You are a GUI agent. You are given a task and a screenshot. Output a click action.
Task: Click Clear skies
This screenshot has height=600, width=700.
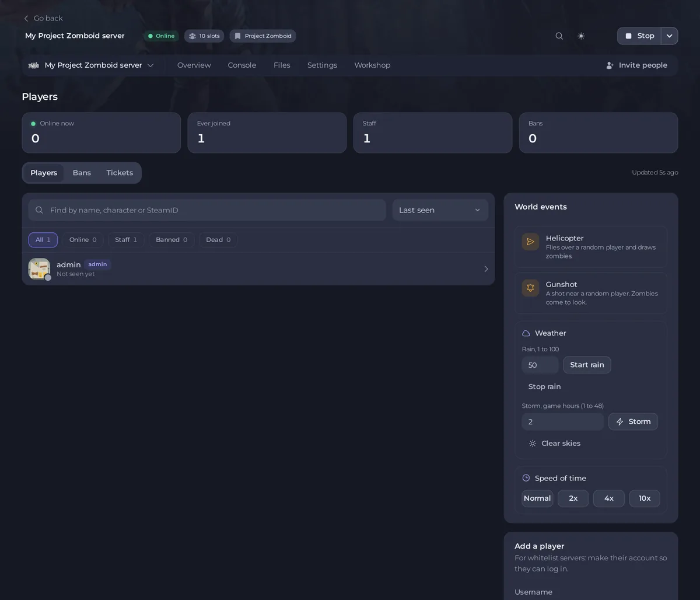coord(554,444)
